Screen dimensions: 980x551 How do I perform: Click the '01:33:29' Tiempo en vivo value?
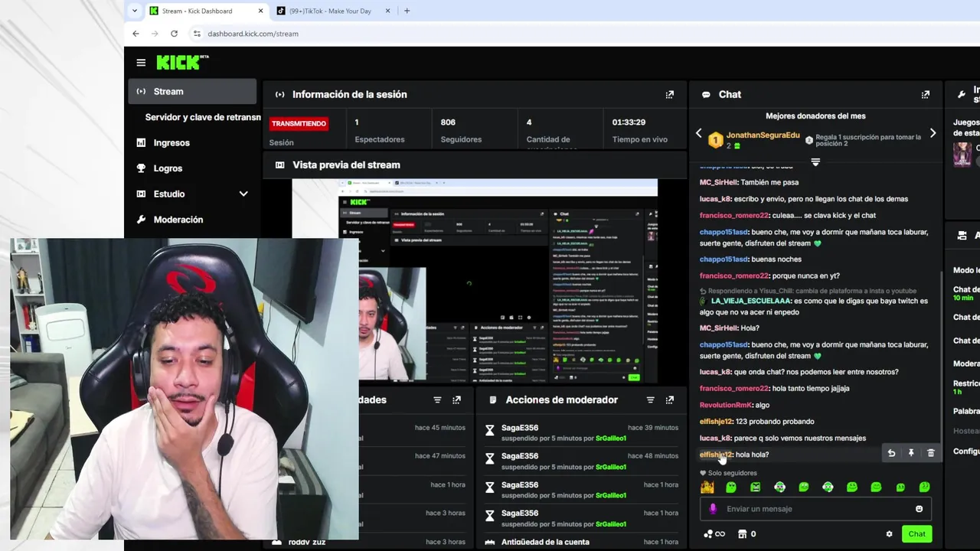[629, 122]
